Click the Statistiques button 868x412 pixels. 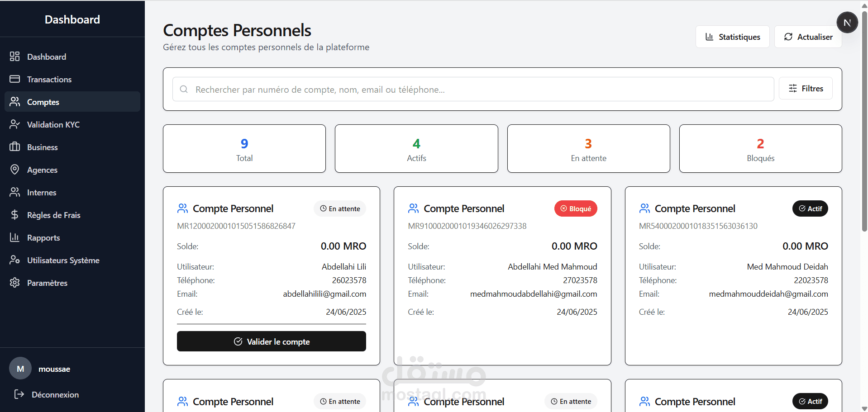(x=732, y=37)
